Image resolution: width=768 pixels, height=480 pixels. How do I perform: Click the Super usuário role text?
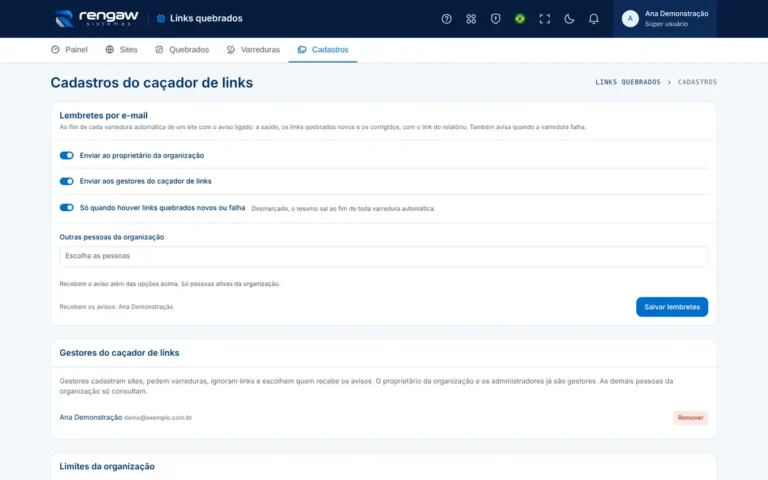tap(666, 24)
